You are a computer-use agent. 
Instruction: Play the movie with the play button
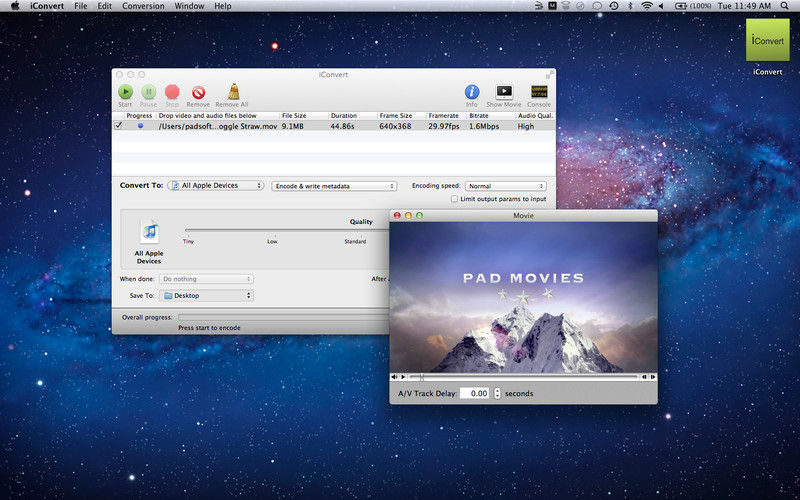click(403, 377)
